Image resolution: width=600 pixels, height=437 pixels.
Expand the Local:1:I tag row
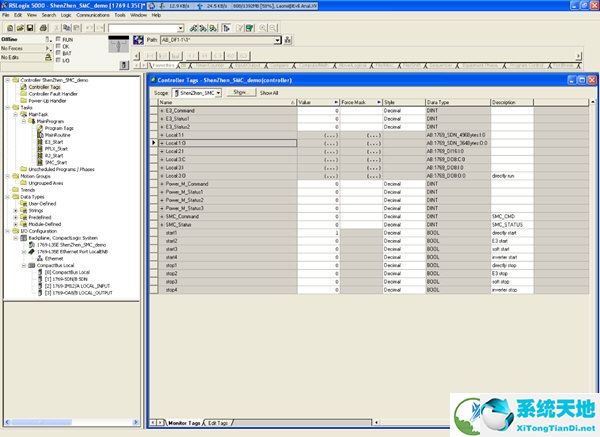click(x=162, y=135)
